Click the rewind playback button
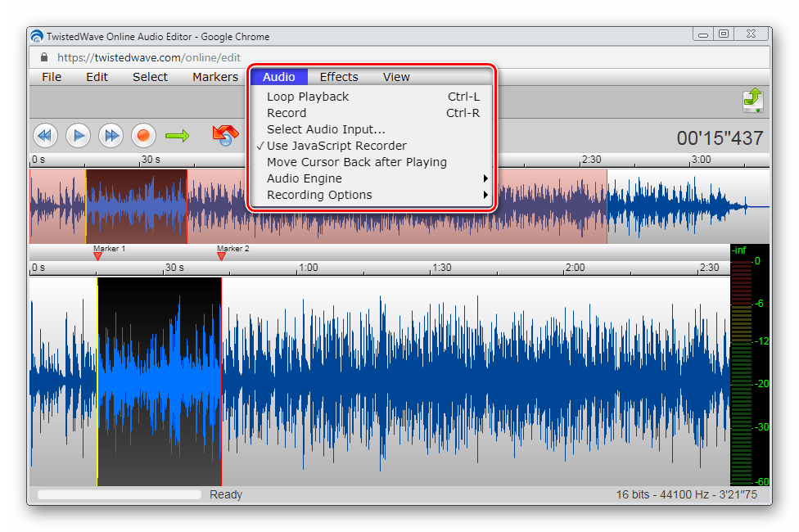The width and height of the screenshot is (799, 532). point(45,135)
